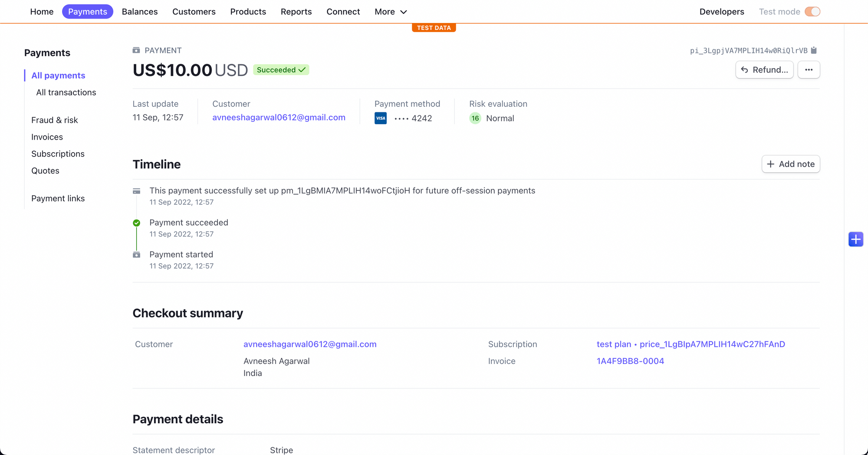Open the Reports menu item
The image size is (868, 455).
[x=296, y=12]
